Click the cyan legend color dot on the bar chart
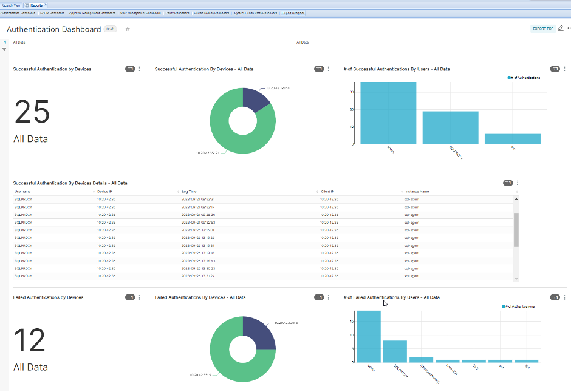 point(509,78)
